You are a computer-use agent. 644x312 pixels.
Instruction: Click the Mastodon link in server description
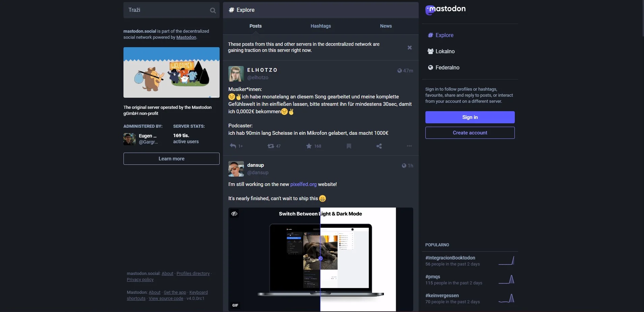(186, 37)
